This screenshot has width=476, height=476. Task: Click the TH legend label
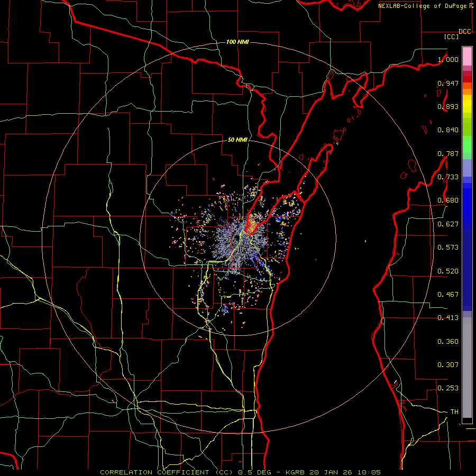pyautogui.click(x=454, y=412)
